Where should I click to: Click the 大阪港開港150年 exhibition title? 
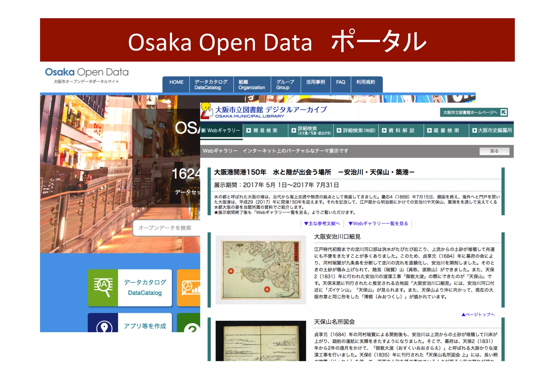point(314,172)
